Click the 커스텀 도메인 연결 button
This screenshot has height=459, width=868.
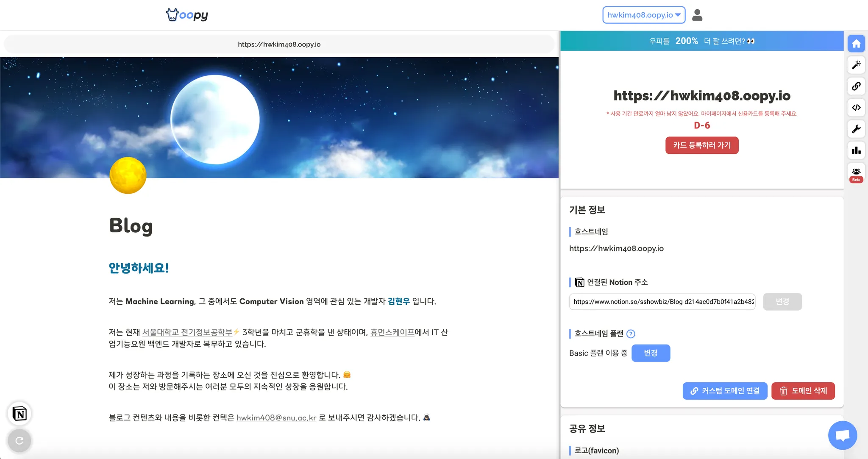[725, 391]
